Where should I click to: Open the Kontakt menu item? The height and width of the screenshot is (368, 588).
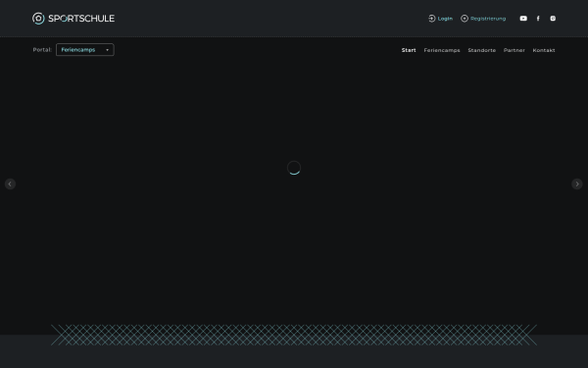pyautogui.click(x=544, y=50)
